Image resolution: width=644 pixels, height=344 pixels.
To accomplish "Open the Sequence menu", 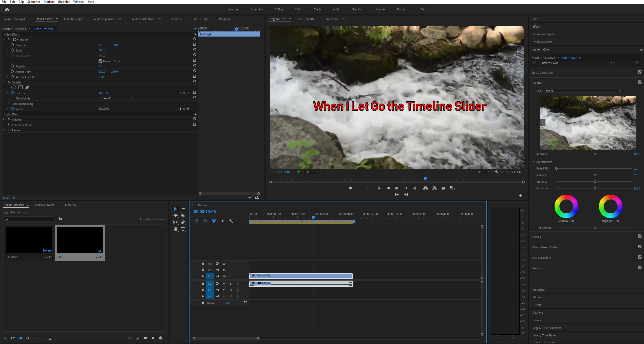I will point(34,2).
